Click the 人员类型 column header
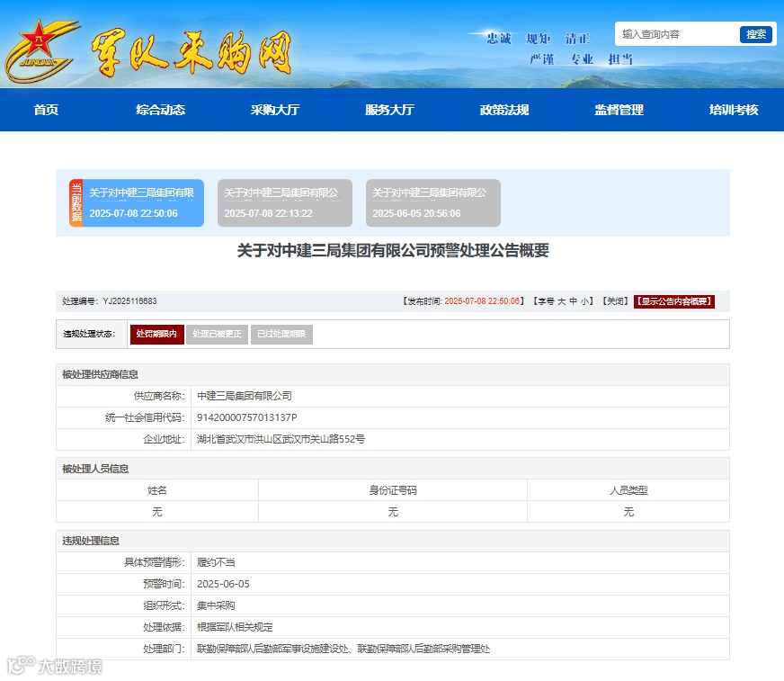The image size is (784, 681). (x=628, y=490)
